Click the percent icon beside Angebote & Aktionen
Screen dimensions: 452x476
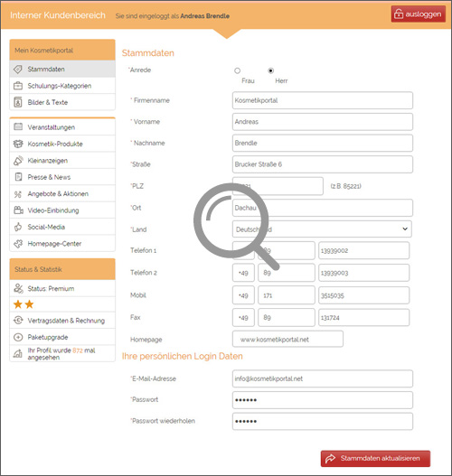(18, 194)
